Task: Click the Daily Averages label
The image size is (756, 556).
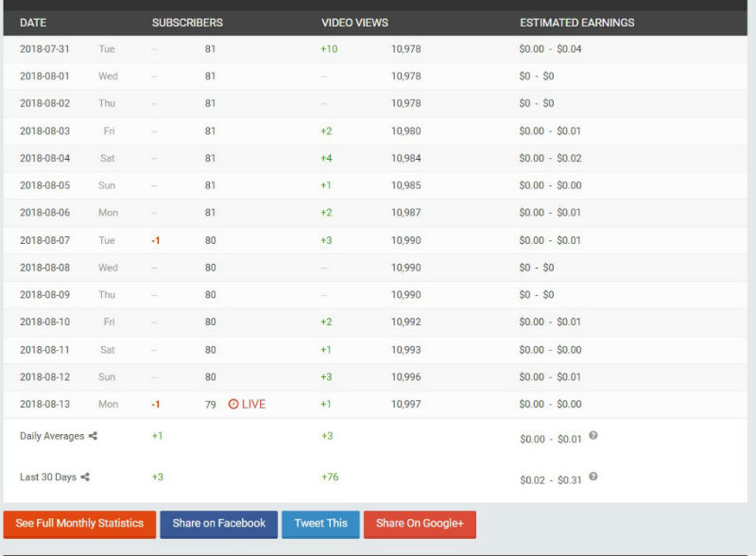Action: [x=52, y=436]
